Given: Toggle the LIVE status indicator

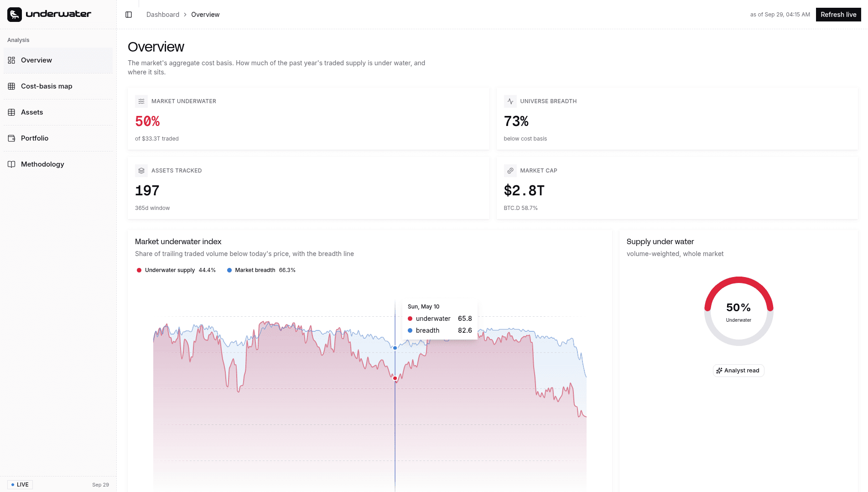Looking at the screenshot, I should [x=20, y=485].
